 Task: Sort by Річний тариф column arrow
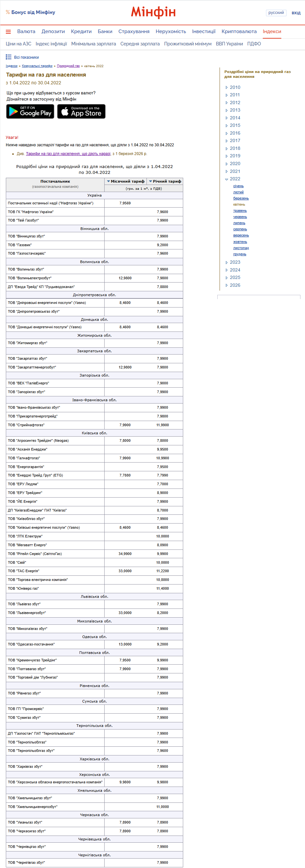pyautogui.click(x=150, y=181)
